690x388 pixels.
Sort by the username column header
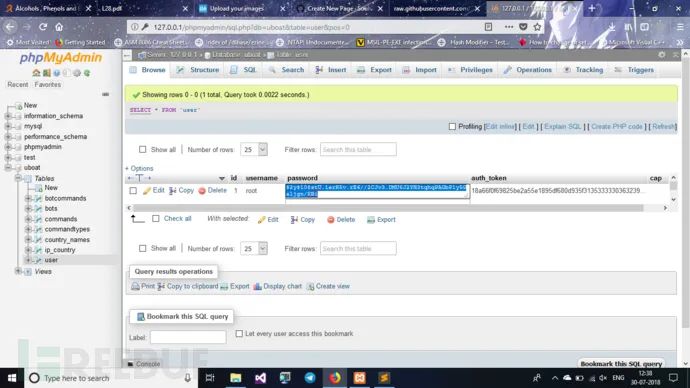pos(261,178)
